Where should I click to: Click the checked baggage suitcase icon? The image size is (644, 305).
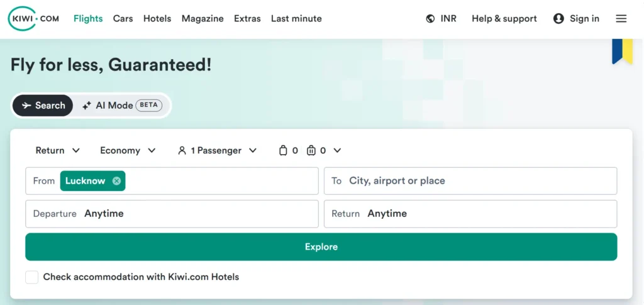311,151
